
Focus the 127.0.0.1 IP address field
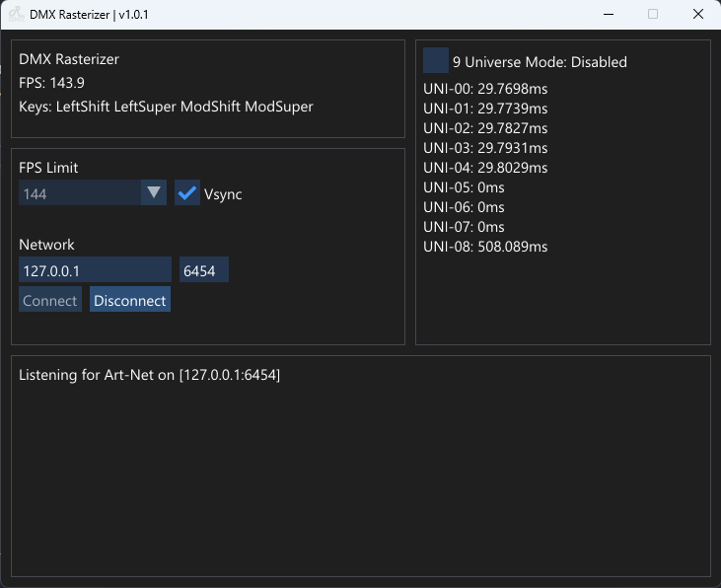[x=95, y=270]
